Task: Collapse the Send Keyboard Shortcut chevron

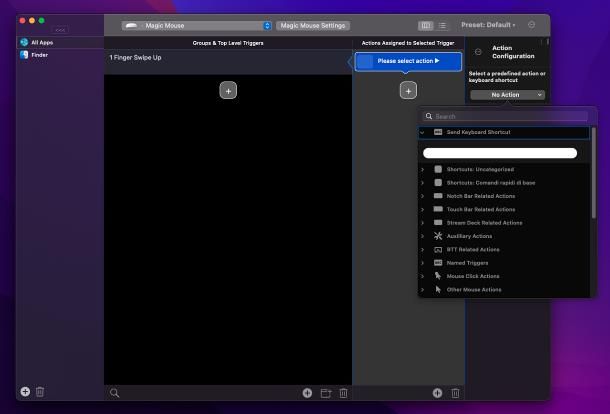Action: (422, 132)
